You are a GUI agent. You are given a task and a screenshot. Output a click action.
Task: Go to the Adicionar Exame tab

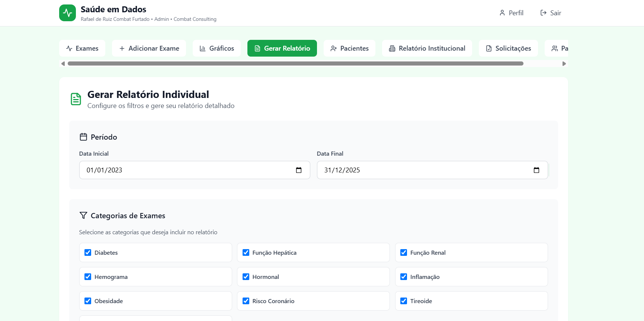[x=149, y=48]
